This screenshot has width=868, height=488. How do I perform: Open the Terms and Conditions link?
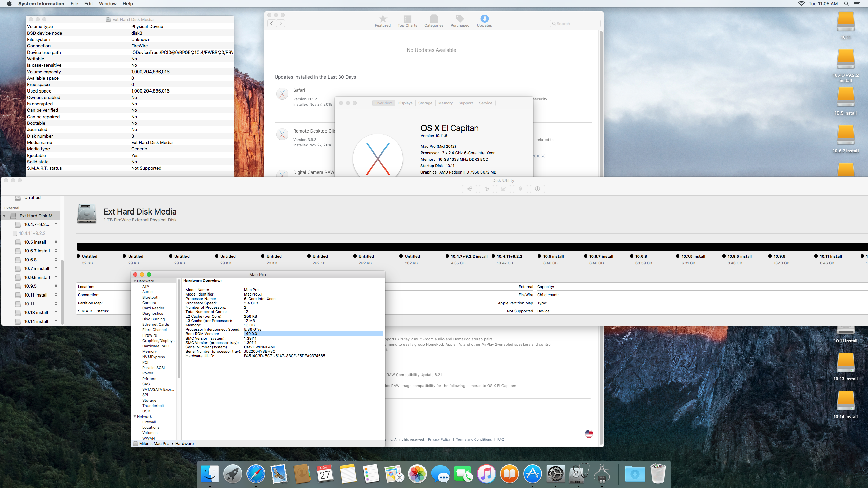(x=474, y=439)
